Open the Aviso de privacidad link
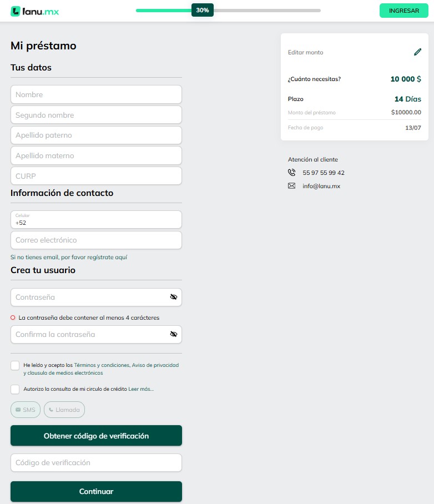Viewport: 434px width, 504px height. click(155, 365)
